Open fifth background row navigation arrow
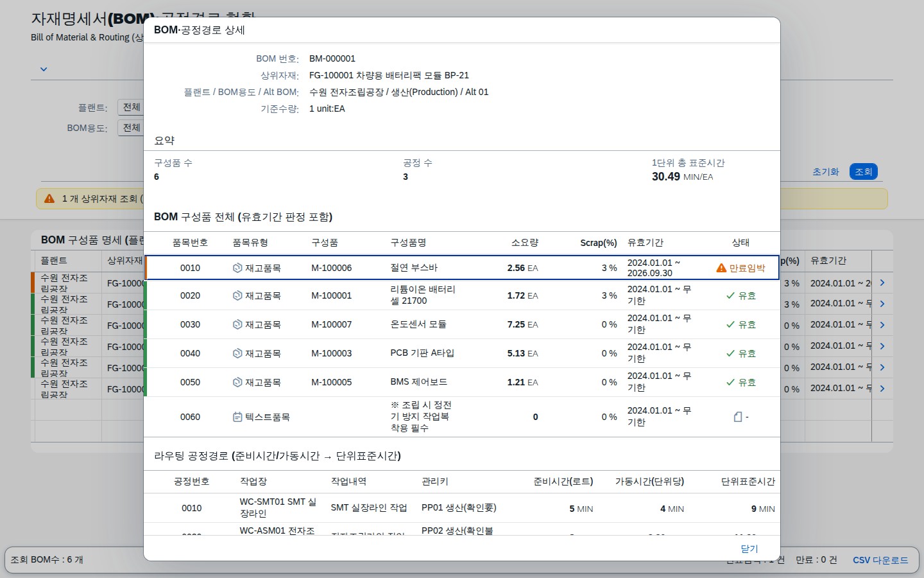Viewport: 924px width, 578px height. click(882, 367)
